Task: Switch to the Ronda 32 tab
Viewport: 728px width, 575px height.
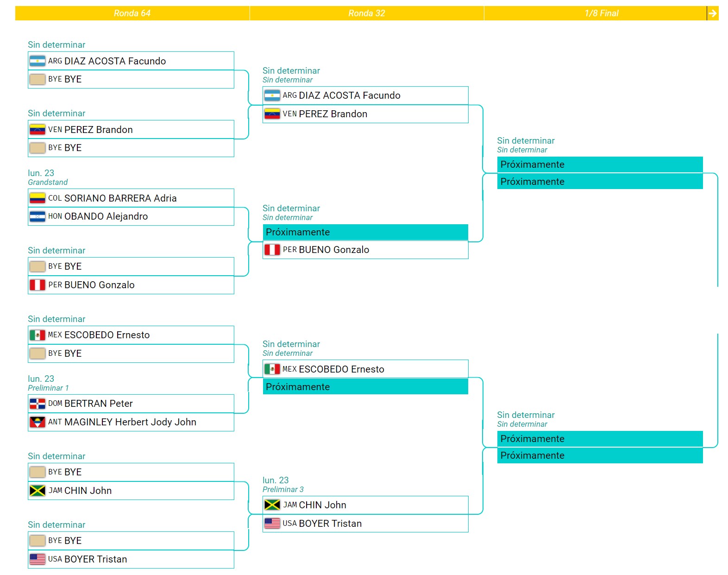Action: [366, 13]
